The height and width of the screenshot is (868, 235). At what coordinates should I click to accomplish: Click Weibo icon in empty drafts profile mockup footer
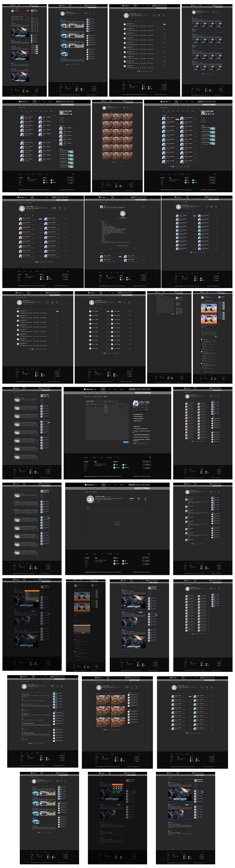[115, 561]
